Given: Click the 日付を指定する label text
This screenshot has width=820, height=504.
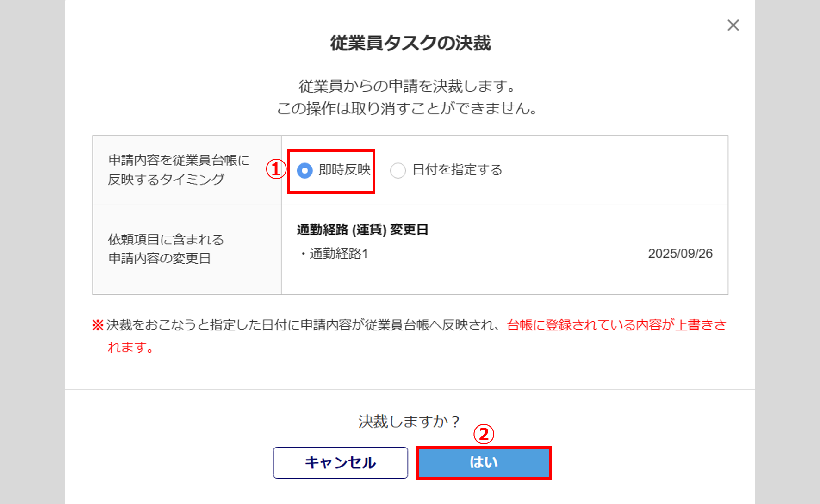Looking at the screenshot, I should 457,170.
